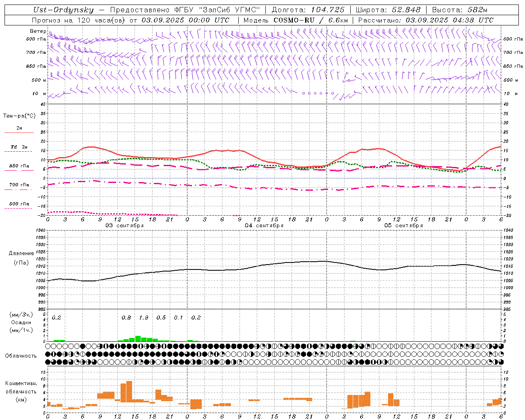Screen dimensions: 525x420
Task: Click the 'Давление' pressure panel label
Action: tap(21, 253)
